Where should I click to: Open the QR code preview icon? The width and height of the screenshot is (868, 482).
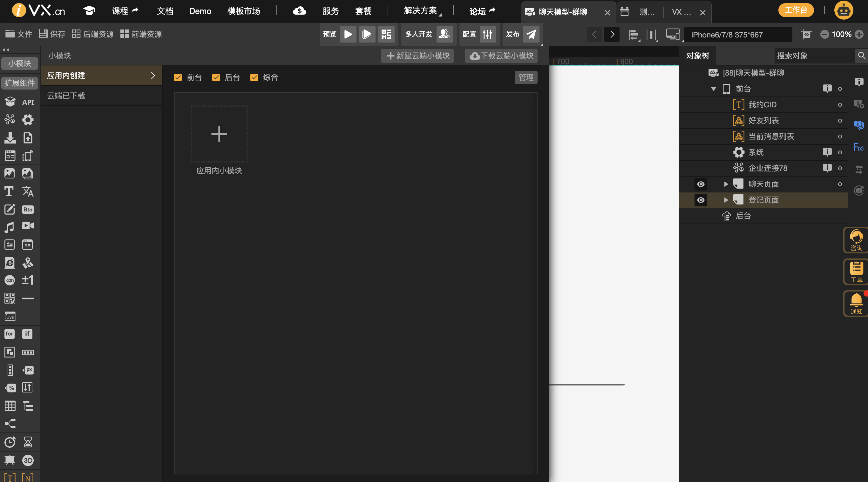(386, 34)
